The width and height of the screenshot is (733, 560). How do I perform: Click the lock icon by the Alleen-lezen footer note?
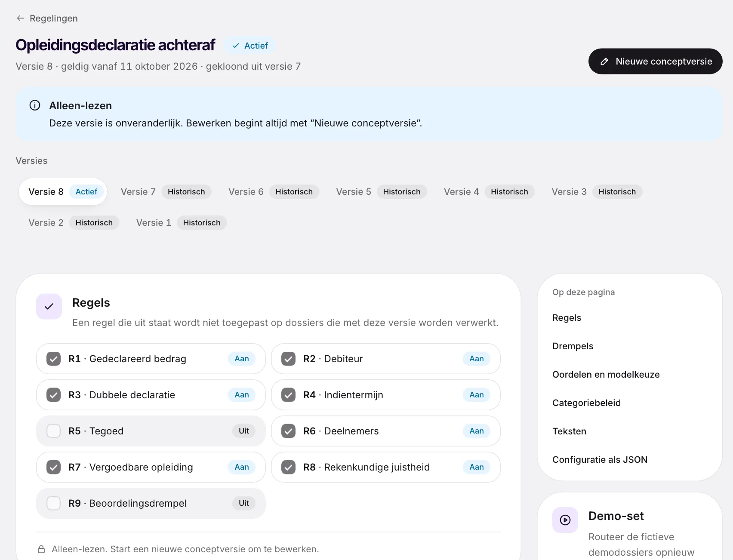[x=41, y=549]
